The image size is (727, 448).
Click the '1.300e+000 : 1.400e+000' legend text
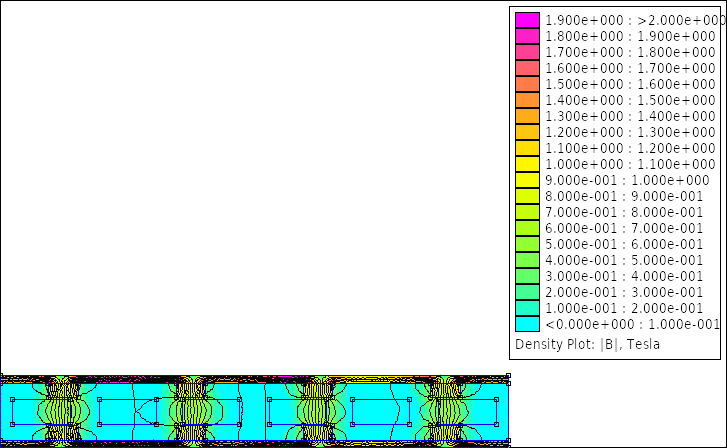coord(630,116)
